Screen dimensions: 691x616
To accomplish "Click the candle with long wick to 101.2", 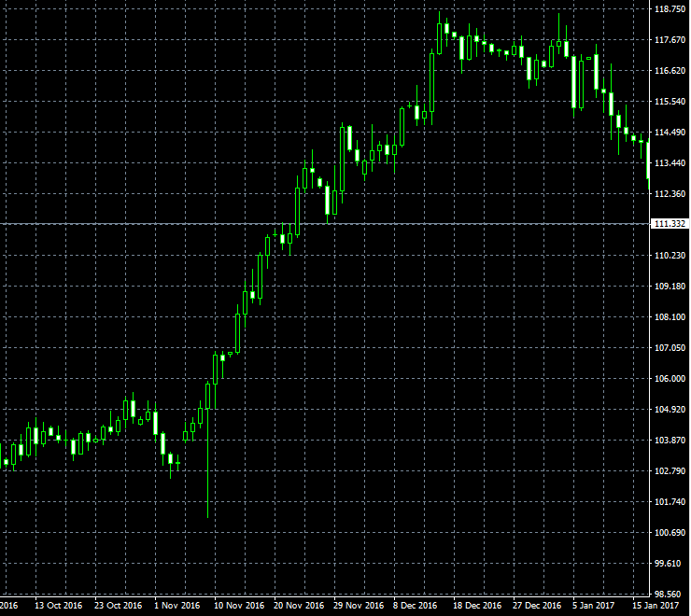I will [208, 450].
